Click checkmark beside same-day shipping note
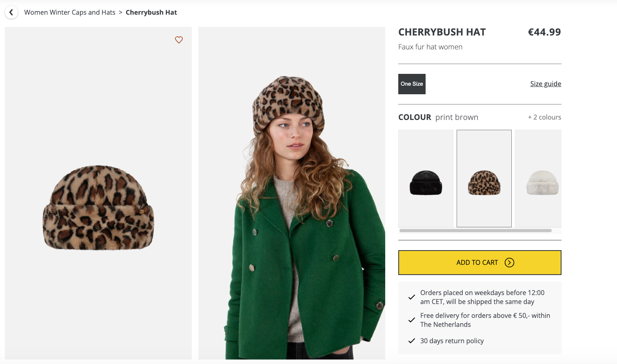This screenshot has width=617, height=364. (x=412, y=297)
